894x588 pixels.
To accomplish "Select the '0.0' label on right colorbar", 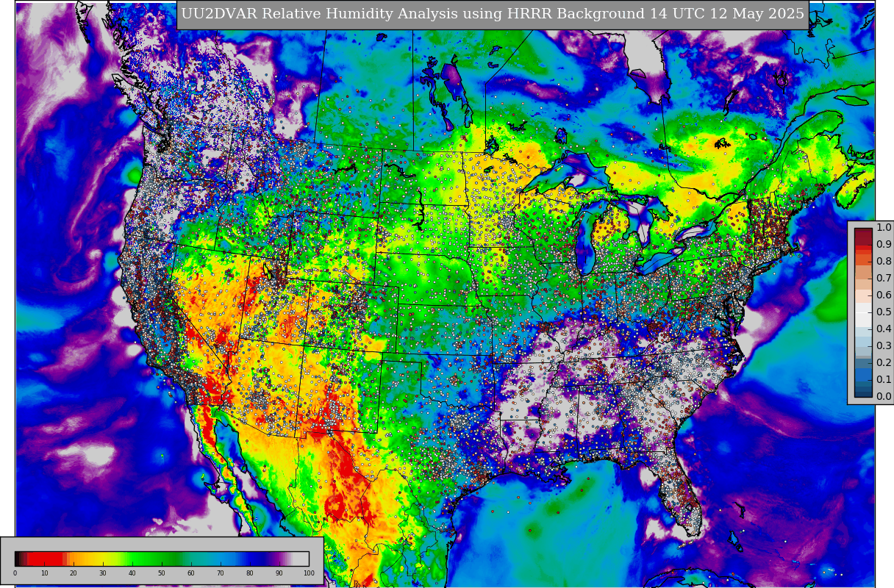I will pos(884,396).
